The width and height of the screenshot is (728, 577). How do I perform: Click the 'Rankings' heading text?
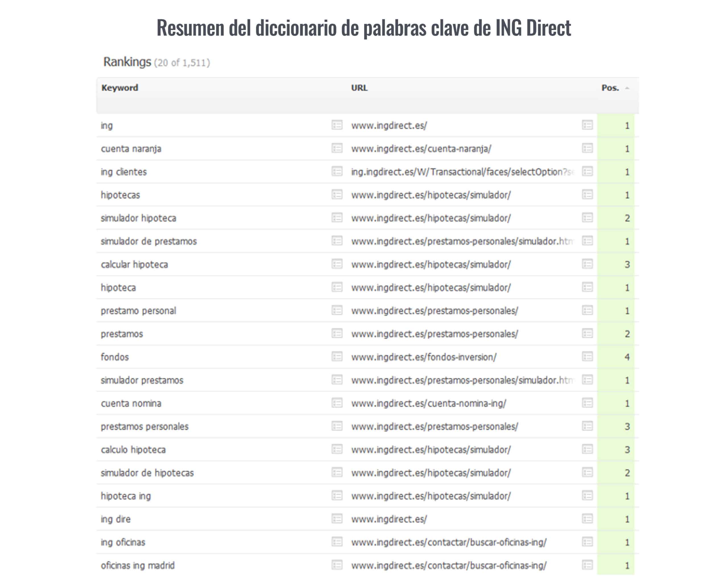127,62
